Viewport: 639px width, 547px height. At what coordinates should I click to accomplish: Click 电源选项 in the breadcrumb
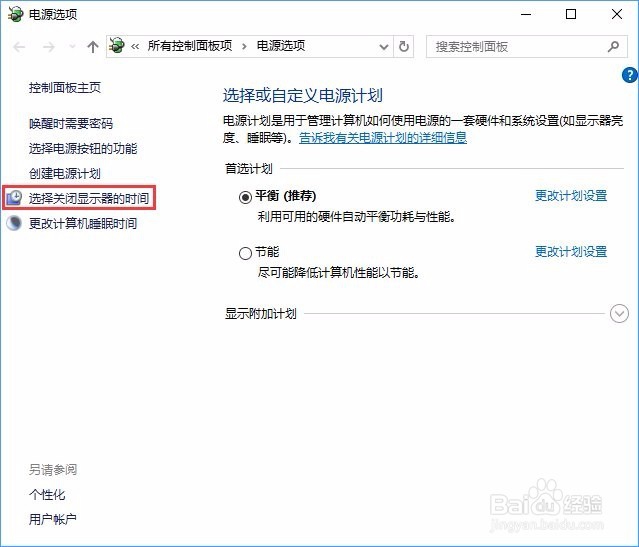(x=280, y=46)
